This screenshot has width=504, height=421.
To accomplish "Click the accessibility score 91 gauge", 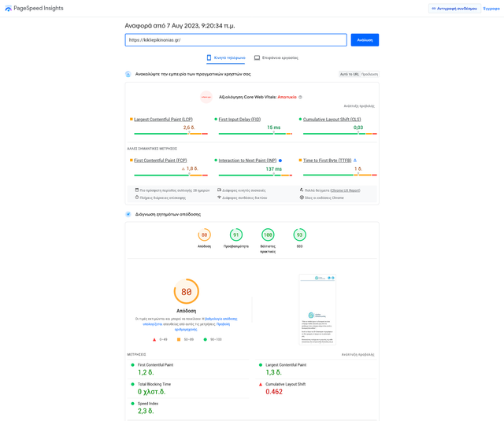I will coord(236,235).
